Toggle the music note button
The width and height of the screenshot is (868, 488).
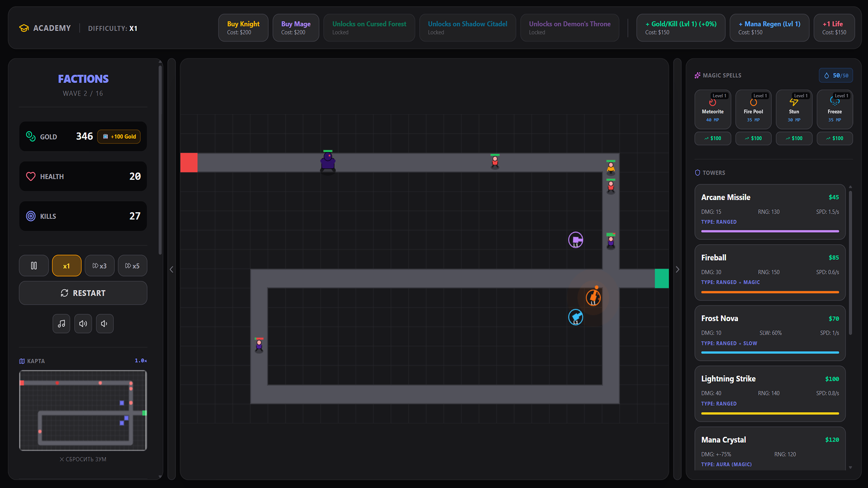pyautogui.click(x=61, y=324)
